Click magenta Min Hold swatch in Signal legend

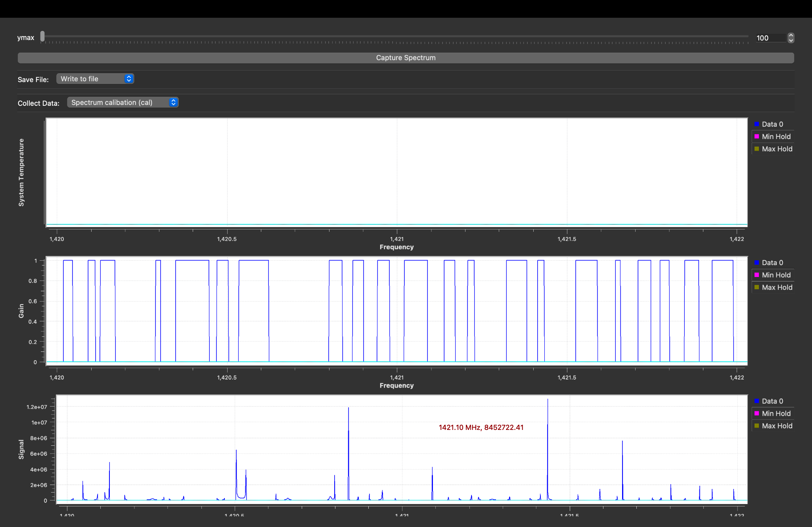756,413
